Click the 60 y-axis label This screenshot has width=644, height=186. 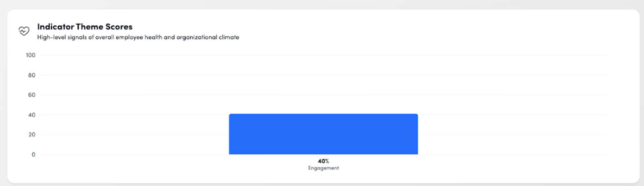32,95
